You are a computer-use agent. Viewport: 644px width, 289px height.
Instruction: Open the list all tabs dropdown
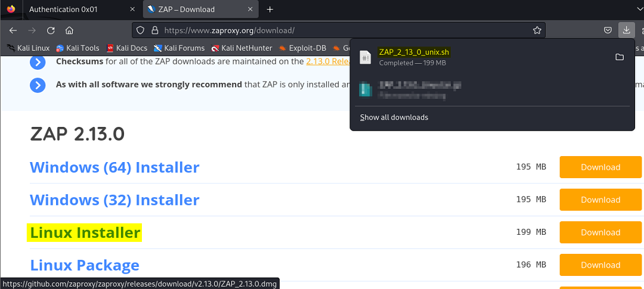[x=639, y=9]
